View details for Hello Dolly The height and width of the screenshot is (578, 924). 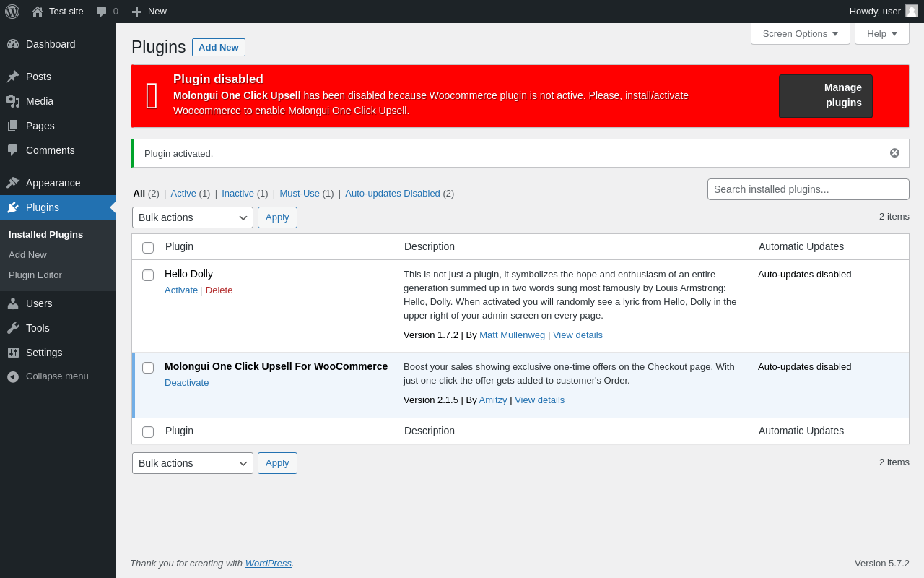tap(577, 335)
